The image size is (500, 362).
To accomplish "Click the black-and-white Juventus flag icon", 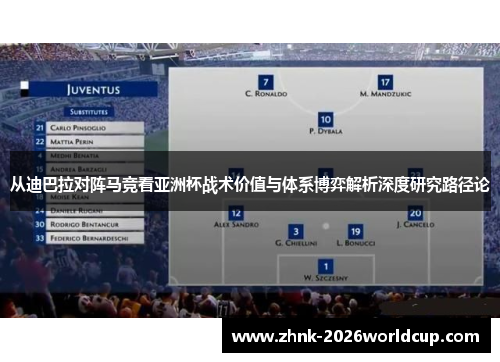I will point(25,89).
